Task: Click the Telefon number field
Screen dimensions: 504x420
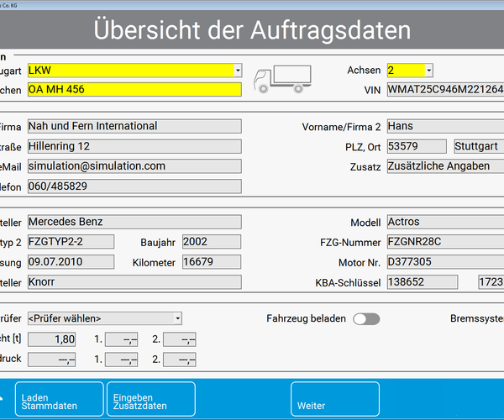Action: [x=134, y=186]
